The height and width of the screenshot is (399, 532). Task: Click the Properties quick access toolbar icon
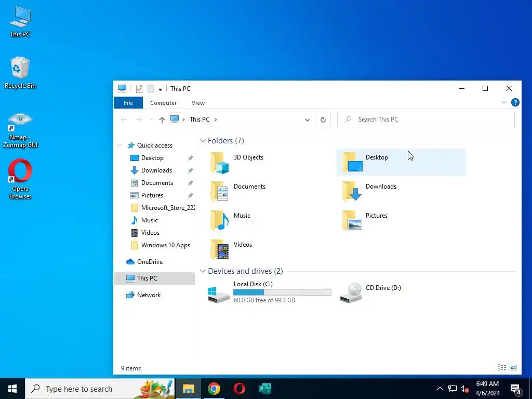[x=139, y=88]
